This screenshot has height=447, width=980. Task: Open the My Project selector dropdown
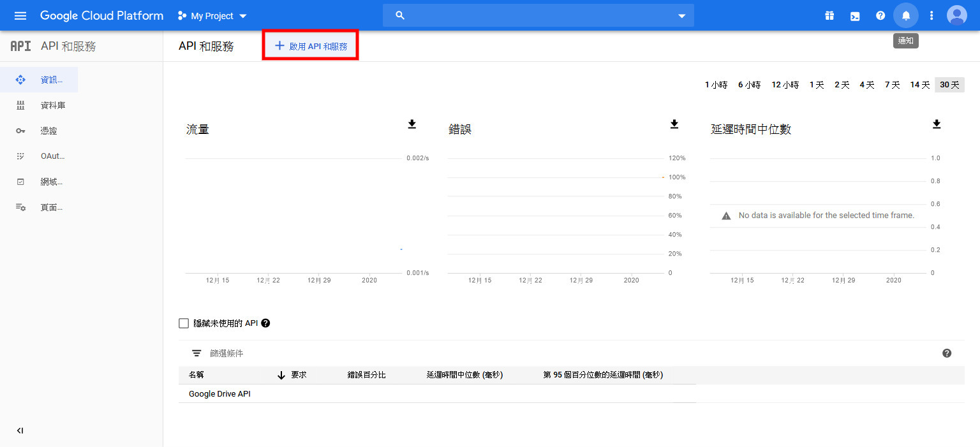tap(212, 16)
